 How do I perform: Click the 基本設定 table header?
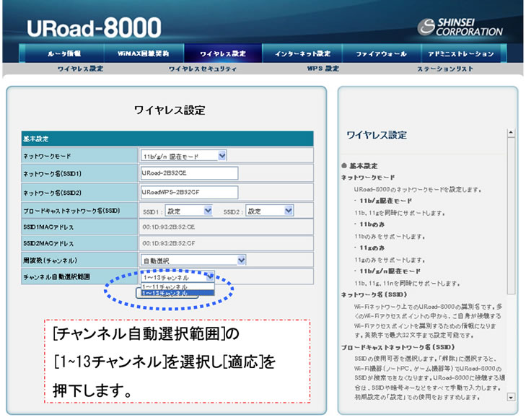(x=167, y=139)
